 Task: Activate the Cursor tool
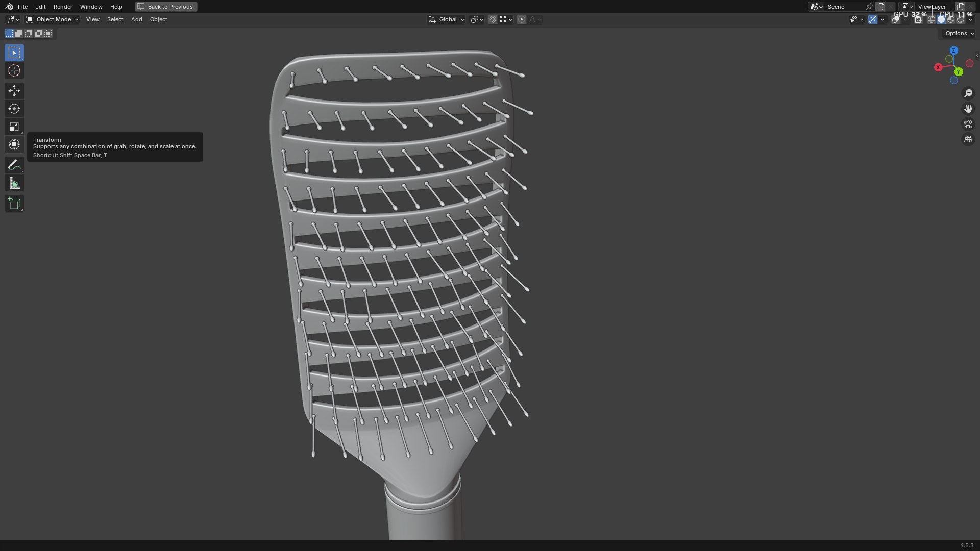(x=14, y=70)
